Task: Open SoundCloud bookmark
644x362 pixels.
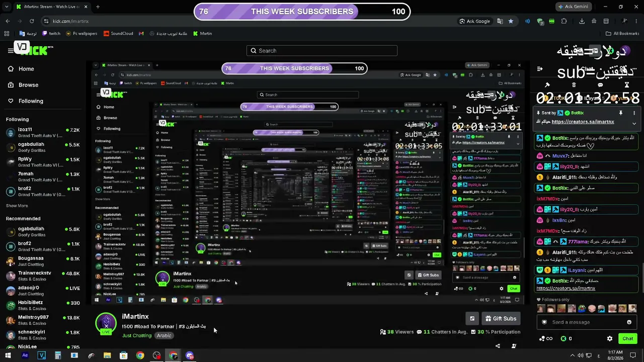Action: click(119, 34)
